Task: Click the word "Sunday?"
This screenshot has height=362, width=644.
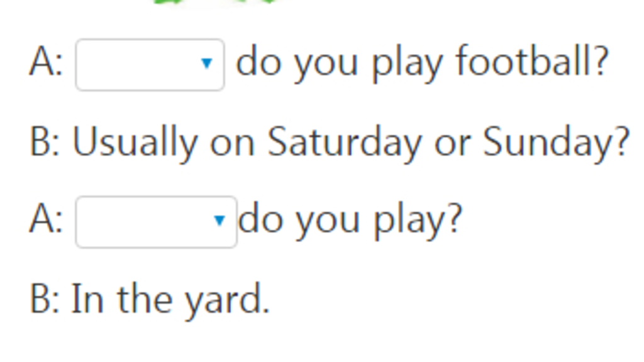Action: pyautogui.click(x=556, y=143)
